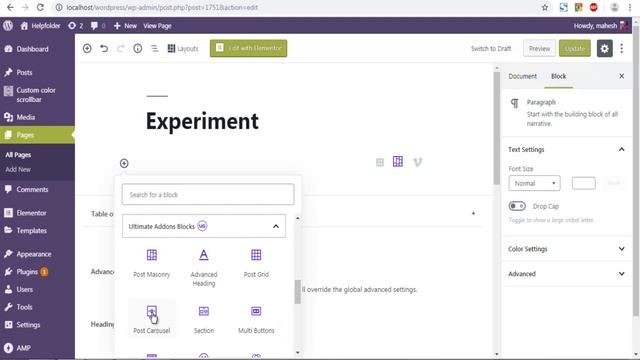
Task: Open Plugins in the admin sidebar
Action: pos(27,271)
